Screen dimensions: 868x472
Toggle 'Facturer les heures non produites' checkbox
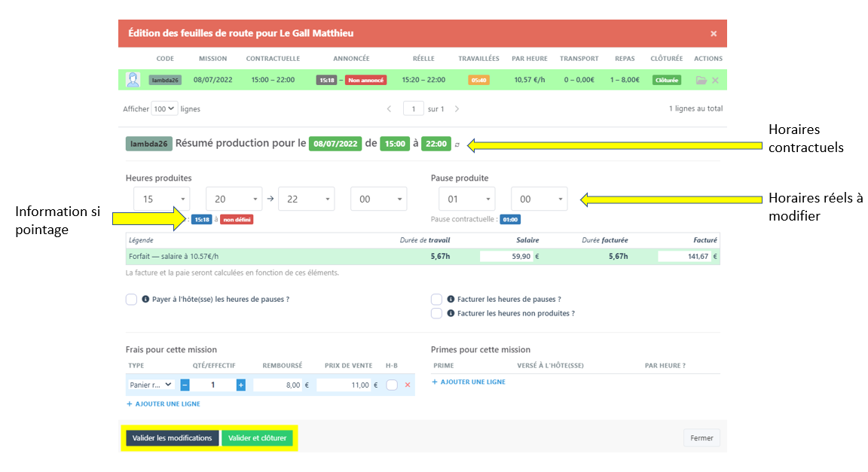[436, 313]
